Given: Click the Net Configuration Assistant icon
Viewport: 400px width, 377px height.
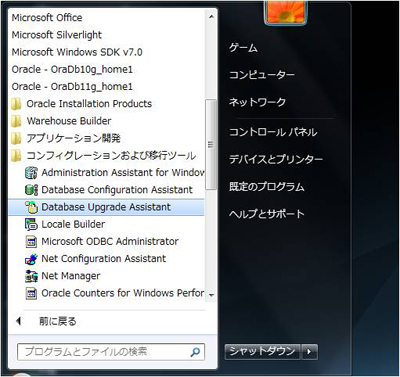Looking at the screenshot, I should 31,259.
